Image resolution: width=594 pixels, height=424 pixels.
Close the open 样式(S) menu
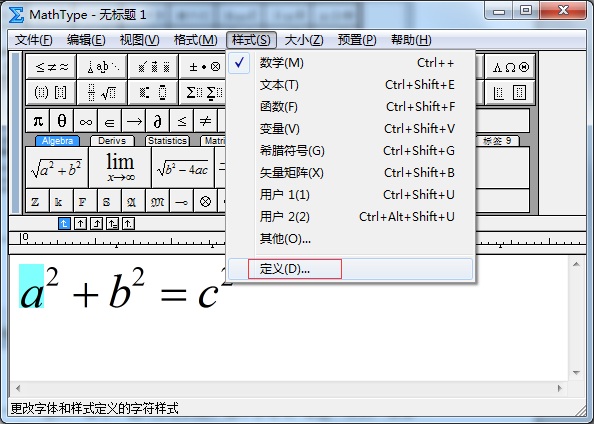pos(252,40)
